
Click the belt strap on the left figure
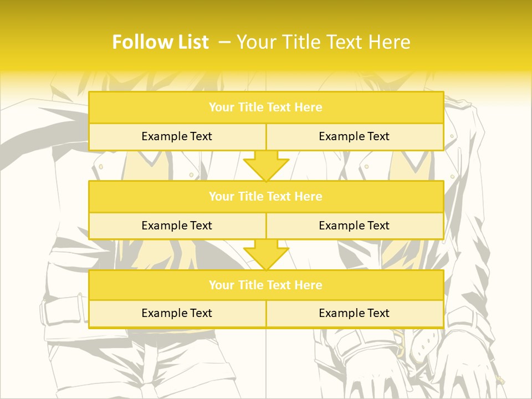click(64, 311)
